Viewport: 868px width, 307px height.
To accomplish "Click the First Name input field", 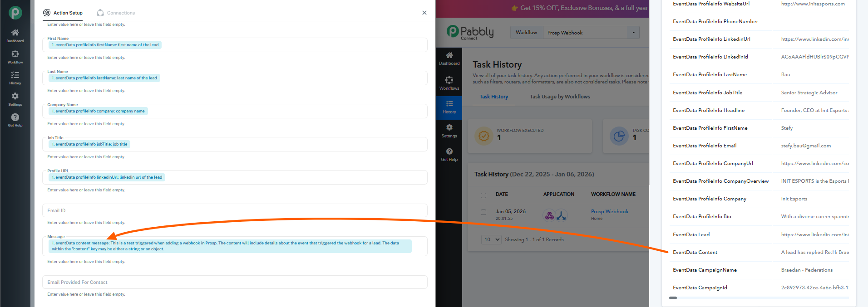I will pos(235,45).
